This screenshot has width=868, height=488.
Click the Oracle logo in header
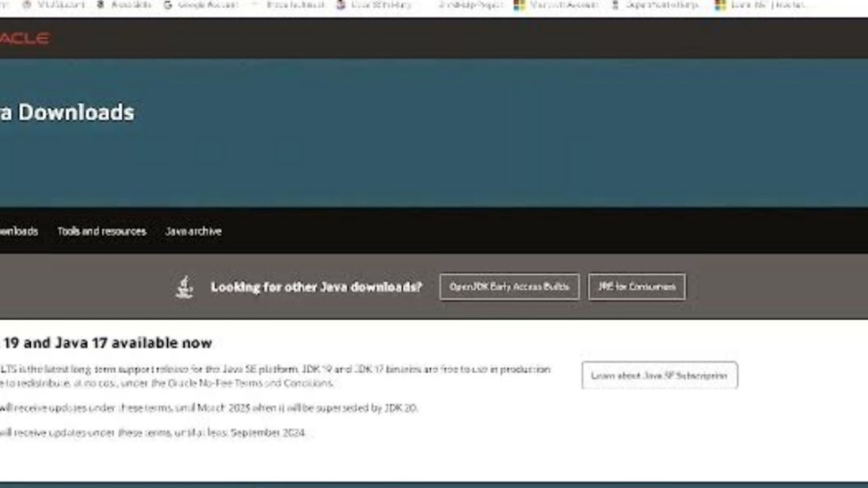24,38
